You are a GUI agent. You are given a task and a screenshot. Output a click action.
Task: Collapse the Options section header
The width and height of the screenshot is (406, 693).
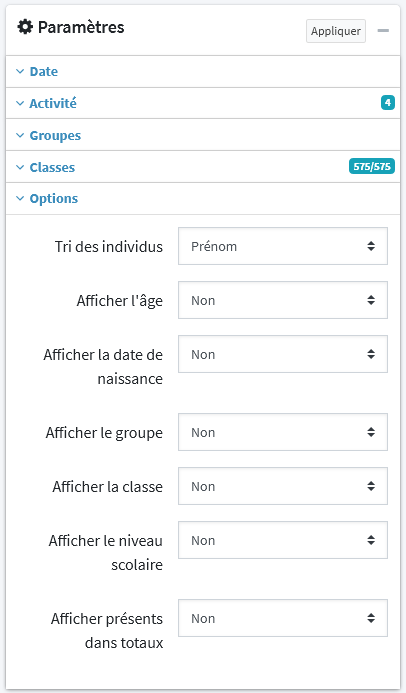pyautogui.click(x=203, y=198)
